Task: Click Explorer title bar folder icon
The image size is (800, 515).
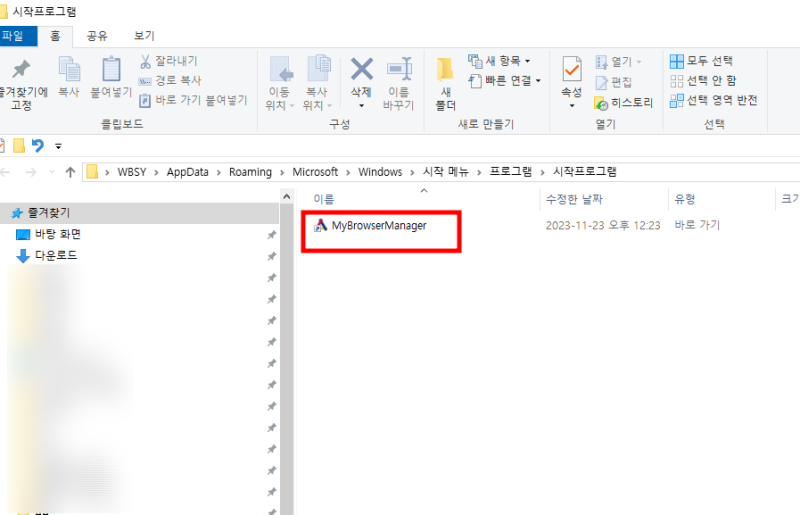Action: [x=4, y=11]
